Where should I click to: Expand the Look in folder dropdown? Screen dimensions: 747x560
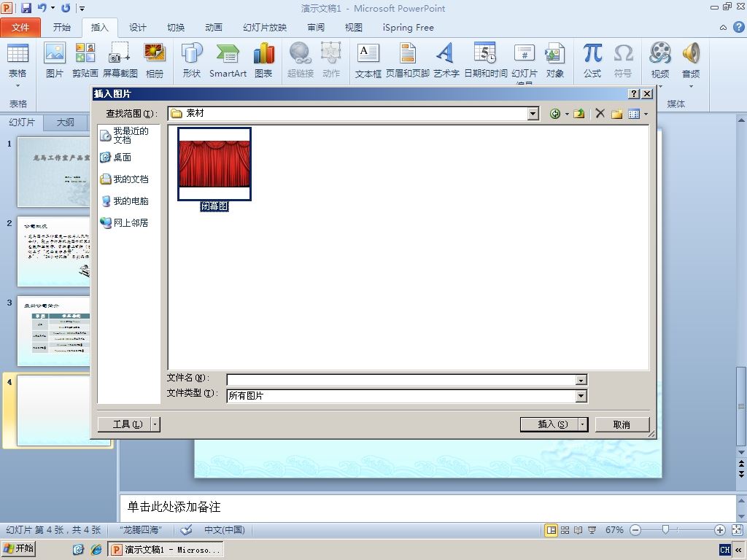[x=533, y=114]
